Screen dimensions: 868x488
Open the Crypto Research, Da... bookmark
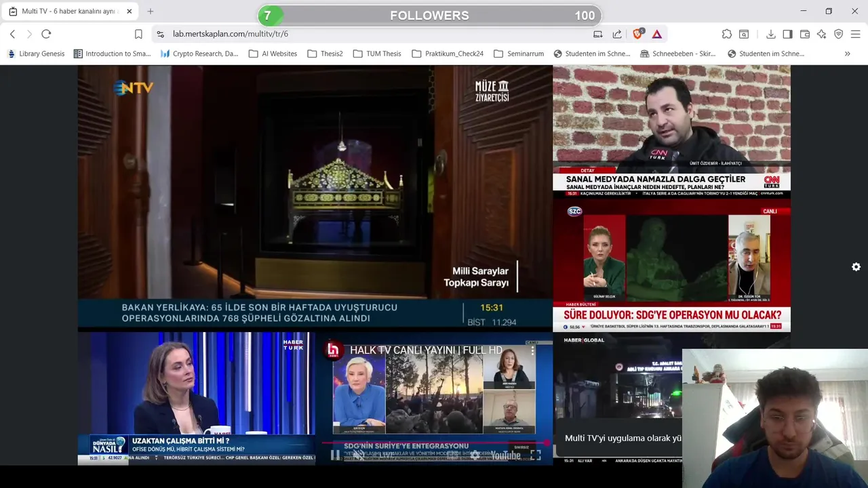pos(199,54)
